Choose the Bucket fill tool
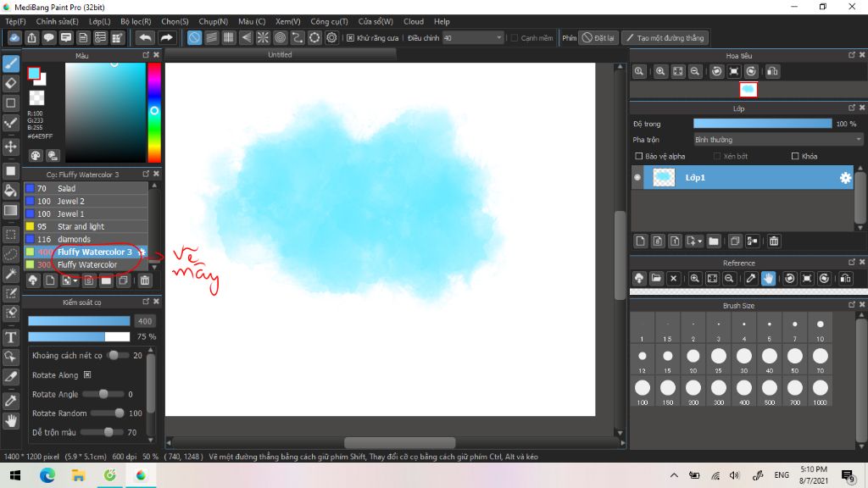Viewport: 868px width, 488px height. click(11, 190)
